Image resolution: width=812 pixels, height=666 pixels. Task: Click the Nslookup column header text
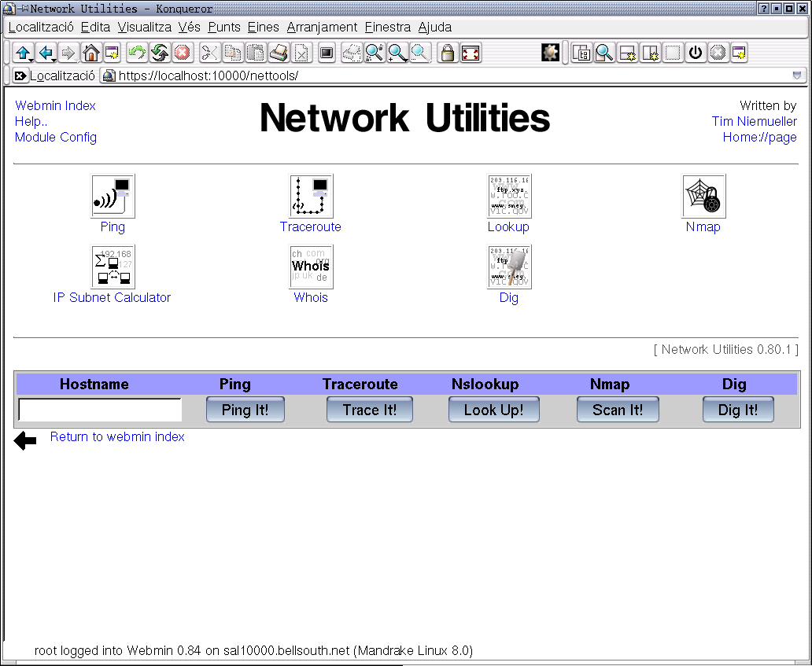485,384
